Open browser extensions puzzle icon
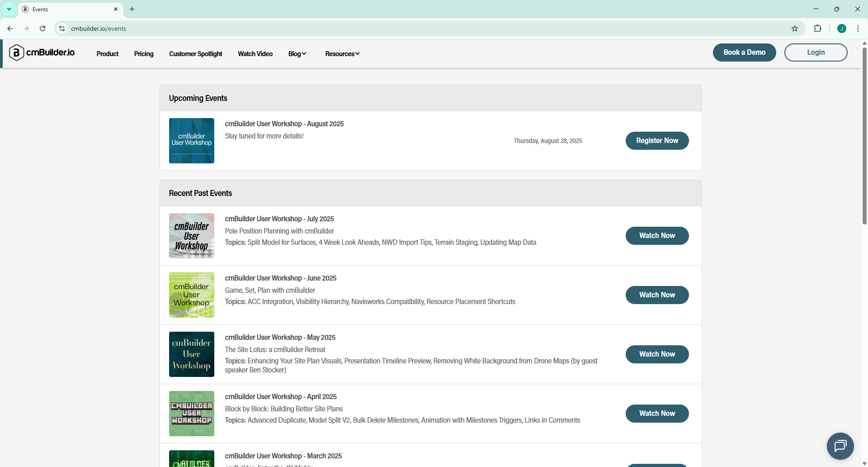Viewport: 868px width, 467px height. click(817, 29)
